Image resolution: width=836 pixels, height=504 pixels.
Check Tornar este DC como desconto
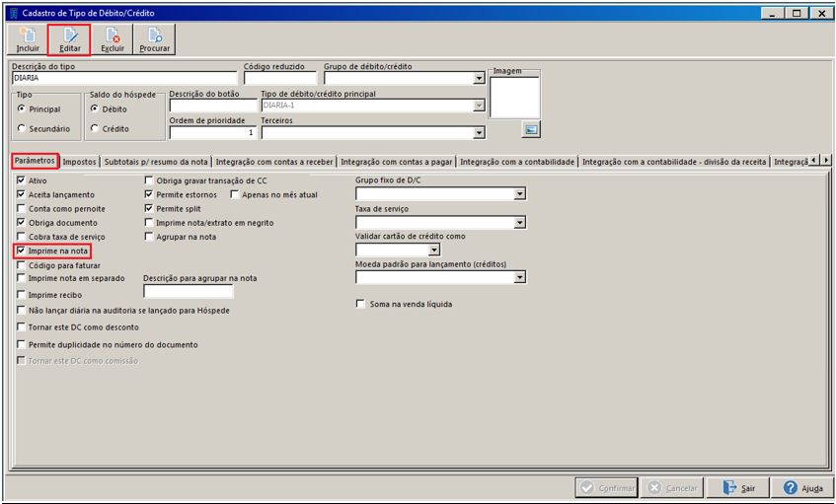[22, 326]
